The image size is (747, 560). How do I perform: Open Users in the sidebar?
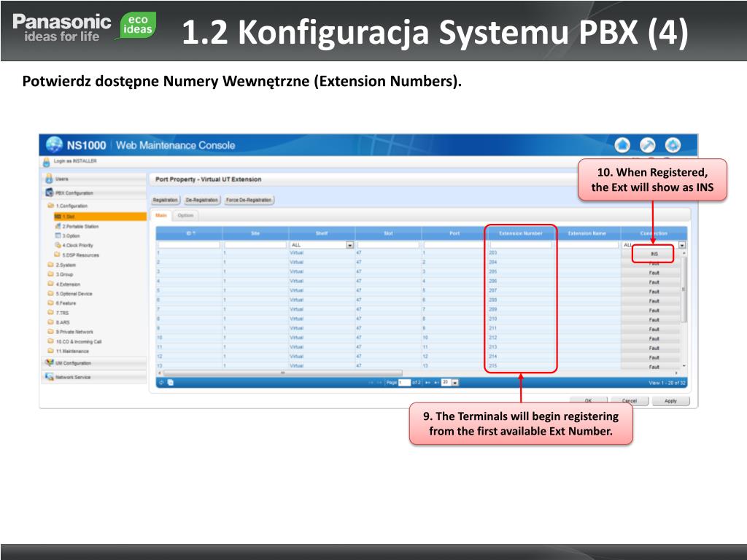pos(95,179)
